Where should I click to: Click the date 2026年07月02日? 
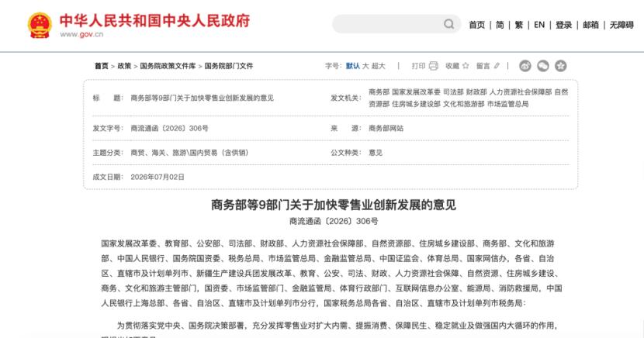tap(158, 177)
